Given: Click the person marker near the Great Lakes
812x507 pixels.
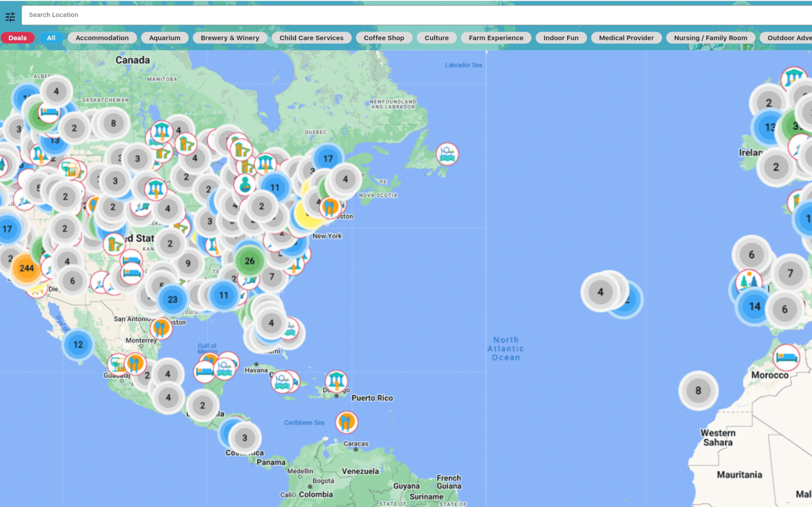Looking at the screenshot, I should click(245, 184).
